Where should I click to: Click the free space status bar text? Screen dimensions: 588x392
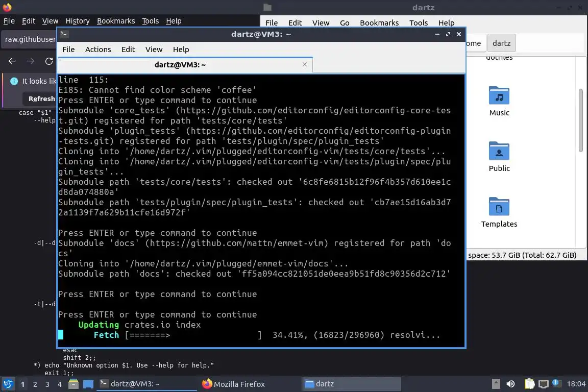[x=522, y=255]
